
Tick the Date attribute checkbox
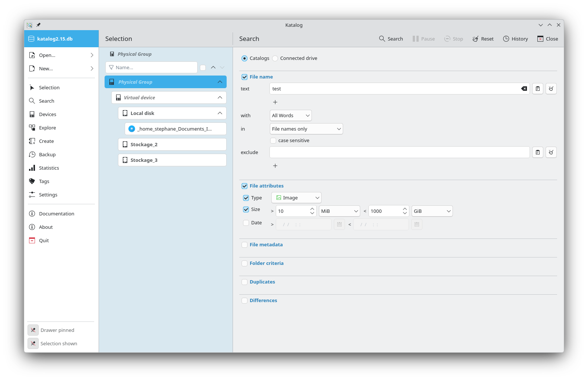click(x=246, y=223)
